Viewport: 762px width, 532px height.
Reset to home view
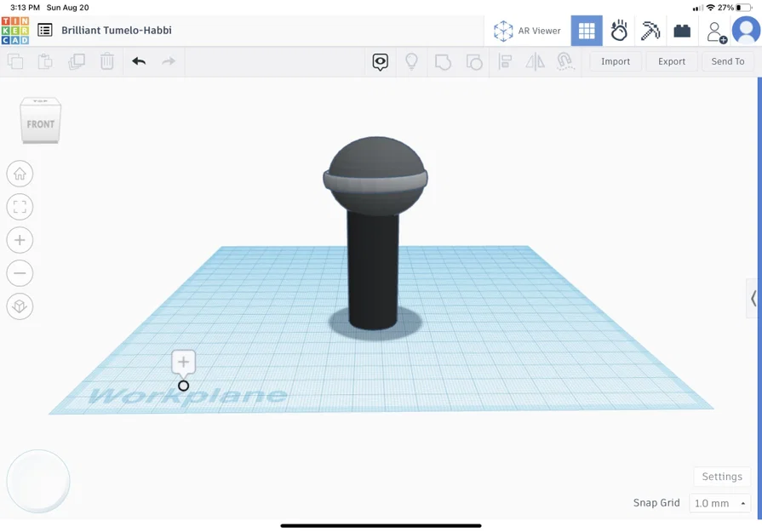click(20, 174)
